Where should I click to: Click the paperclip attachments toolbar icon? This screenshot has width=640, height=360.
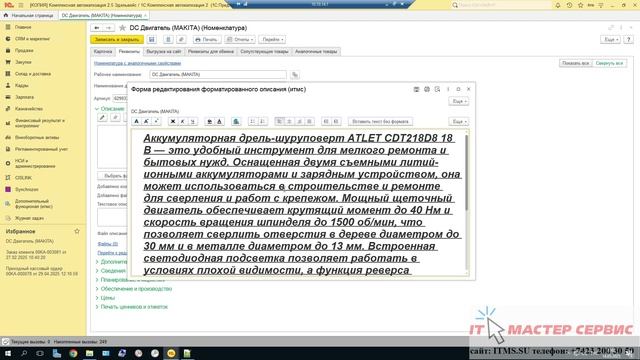click(x=181, y=40)
